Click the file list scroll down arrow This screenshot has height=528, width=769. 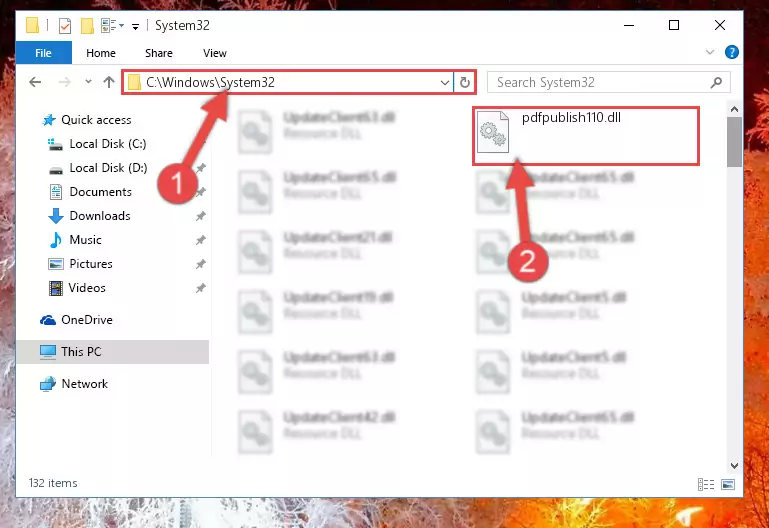pos(734,466)
